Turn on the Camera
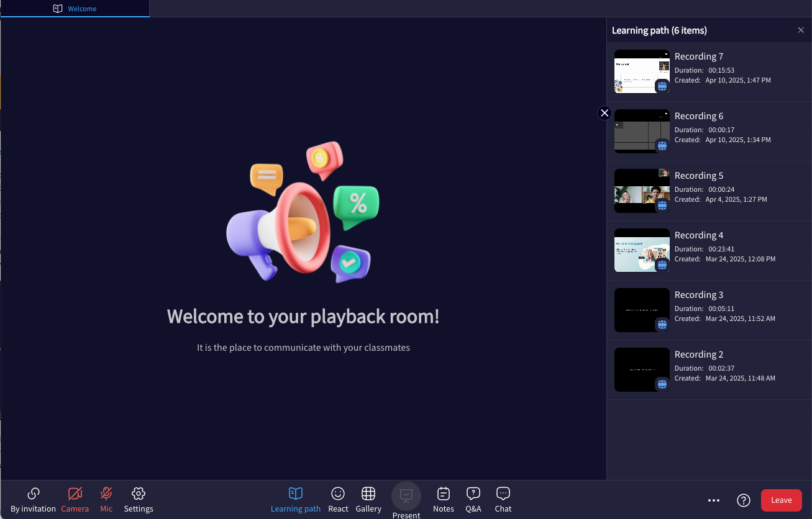The width and height of the screenshot is (812, 519). (75, 500)
